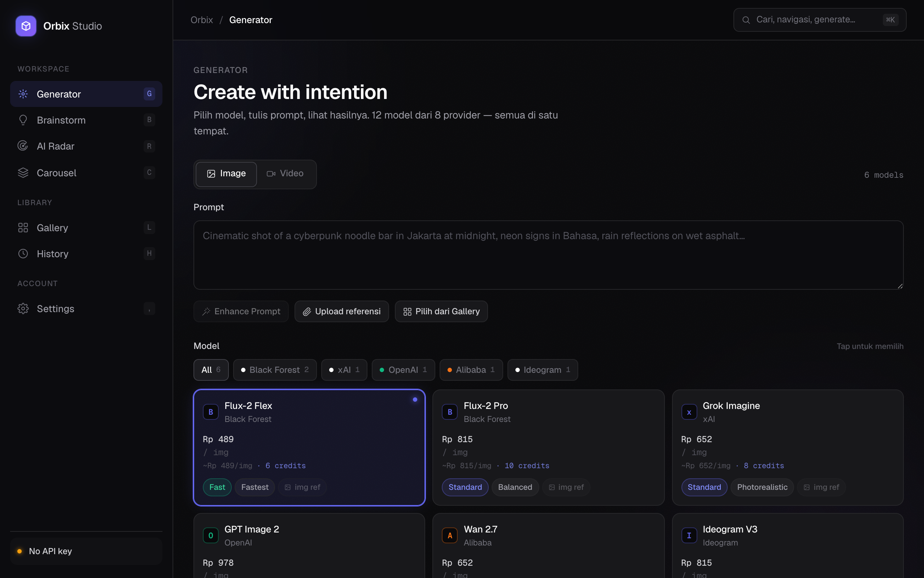This screenshot has width=924, height=578.
Task: Click the B badge icon on Flux-2 Flex
Action: pyautogui.click(x=211, y=412)
